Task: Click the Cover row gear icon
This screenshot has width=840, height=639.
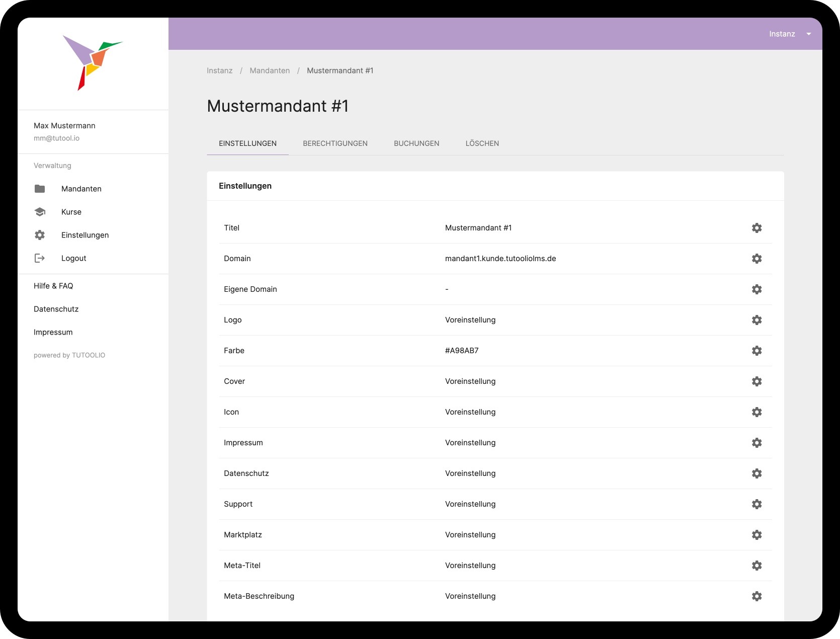Action: (757, 381)
